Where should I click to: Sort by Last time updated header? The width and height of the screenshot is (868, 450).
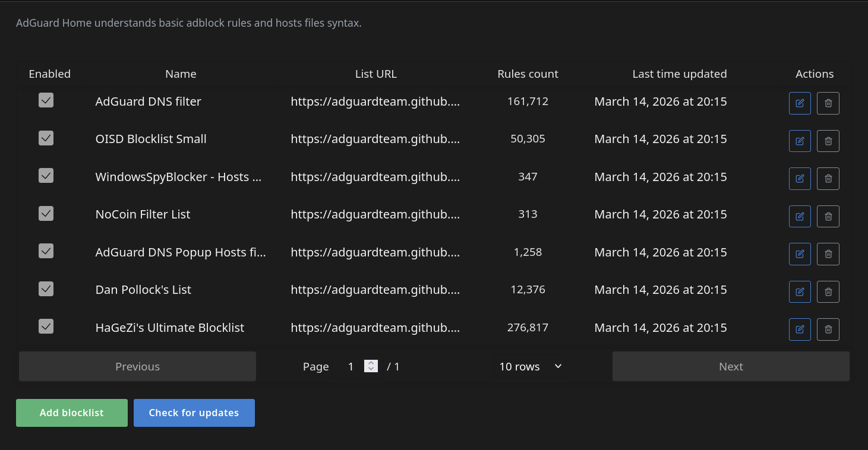point(680,74)
